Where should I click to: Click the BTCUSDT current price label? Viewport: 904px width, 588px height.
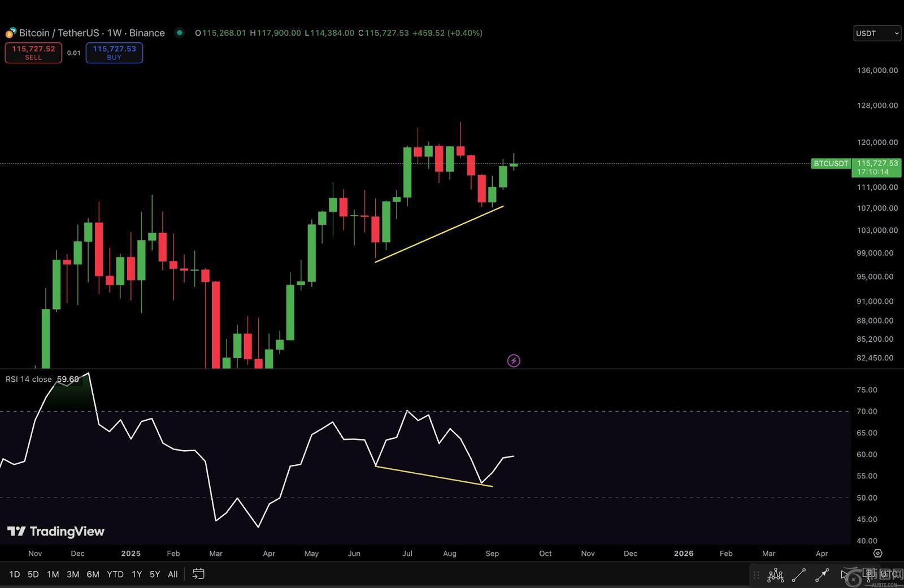(831, 164)
